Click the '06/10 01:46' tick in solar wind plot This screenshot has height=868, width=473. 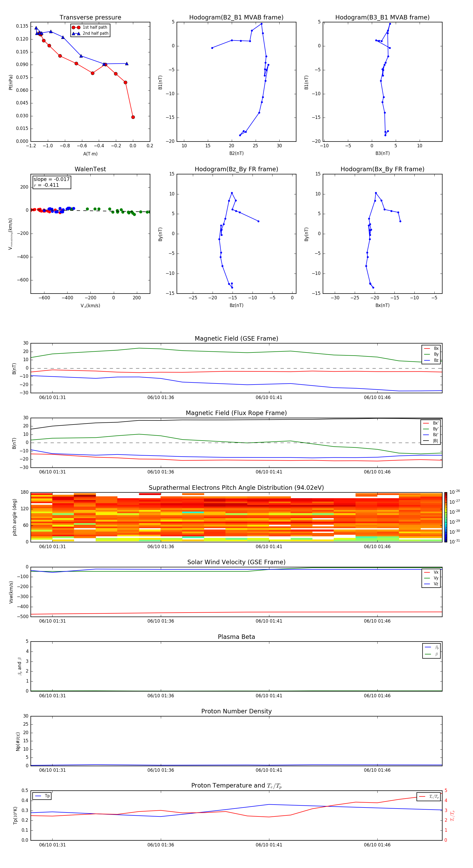point(377,621)
